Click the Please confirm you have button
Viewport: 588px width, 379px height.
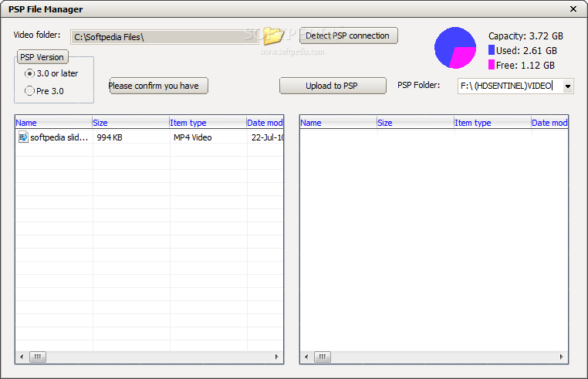tap(158, 86)
